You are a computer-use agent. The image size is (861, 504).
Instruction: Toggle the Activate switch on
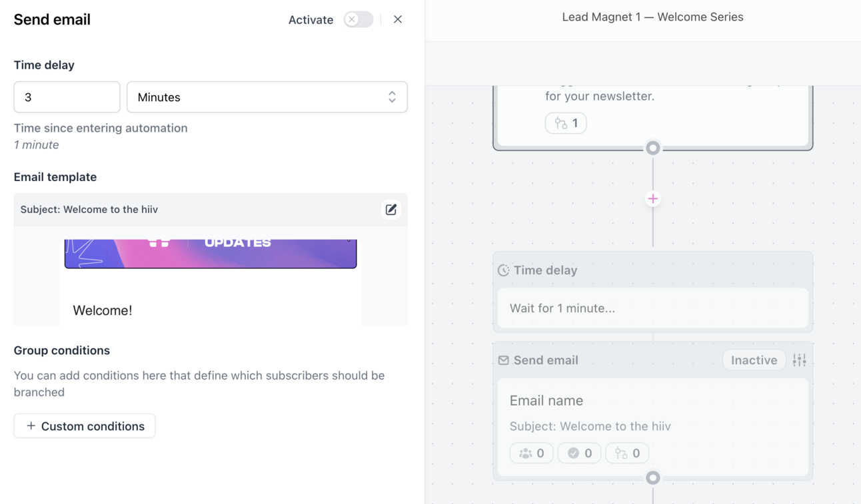click(359, 19)
